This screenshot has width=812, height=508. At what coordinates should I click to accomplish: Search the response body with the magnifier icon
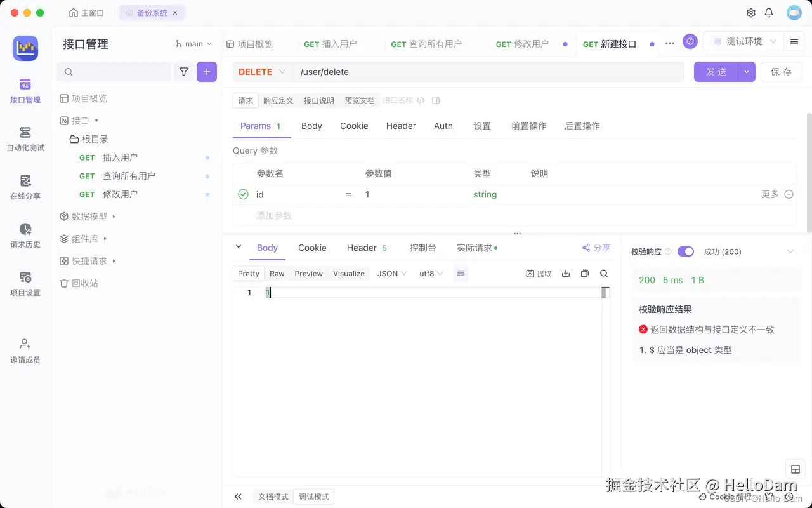coord(603,273)
